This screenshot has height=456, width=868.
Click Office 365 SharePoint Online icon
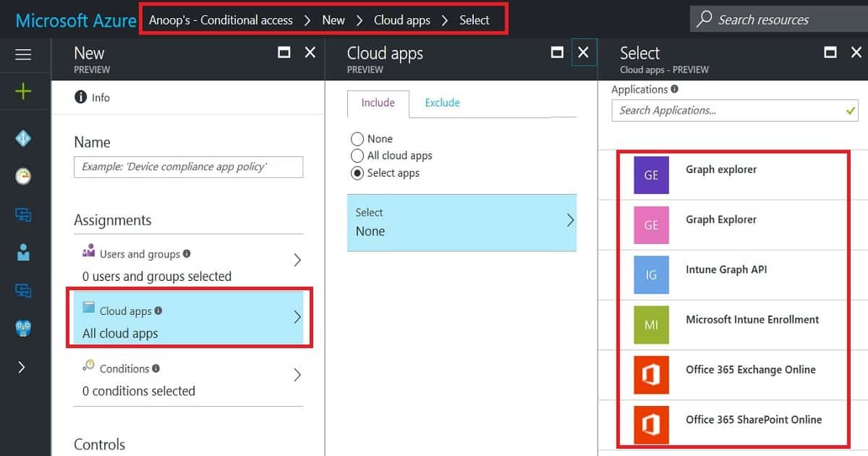[x=651, y=425]
